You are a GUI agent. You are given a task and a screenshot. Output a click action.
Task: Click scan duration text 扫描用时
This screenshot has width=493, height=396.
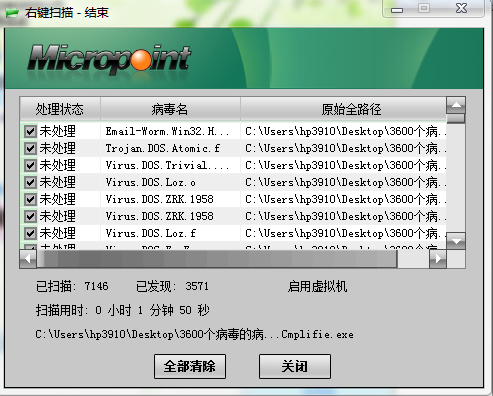[123, 310]
